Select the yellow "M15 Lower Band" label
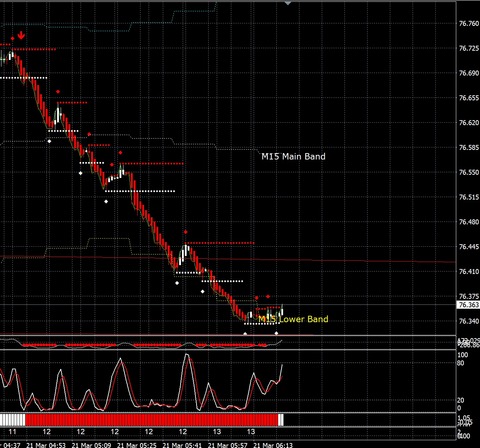This screenshot has height=448, width=480. (x=293, y=319)
